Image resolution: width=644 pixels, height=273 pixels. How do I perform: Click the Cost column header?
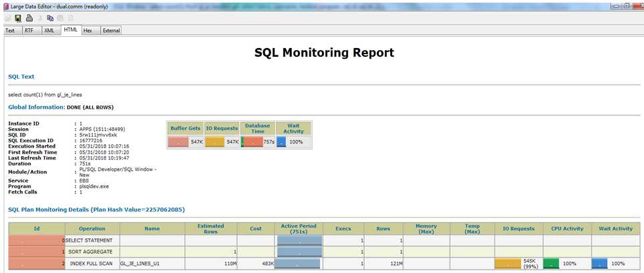[255, 229]
